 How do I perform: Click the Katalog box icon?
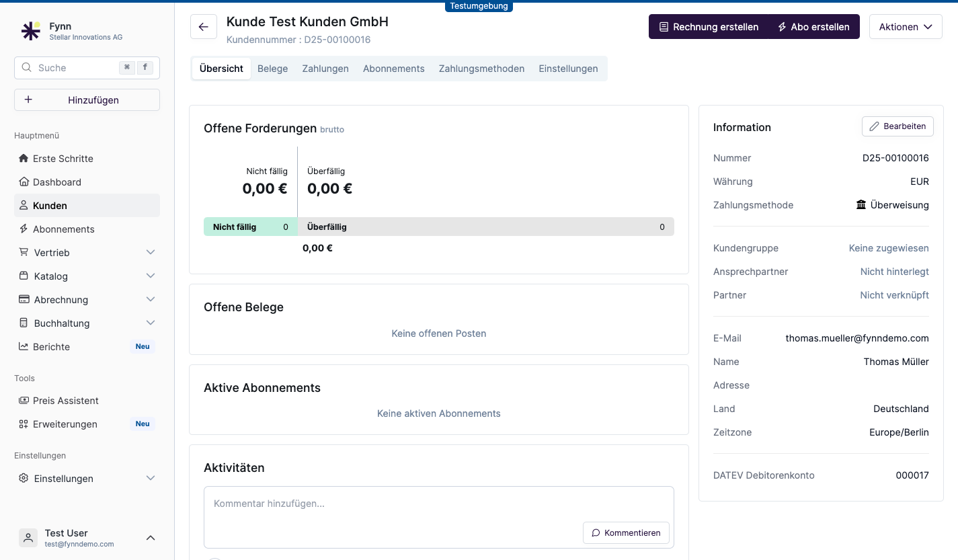click(24, 276)
